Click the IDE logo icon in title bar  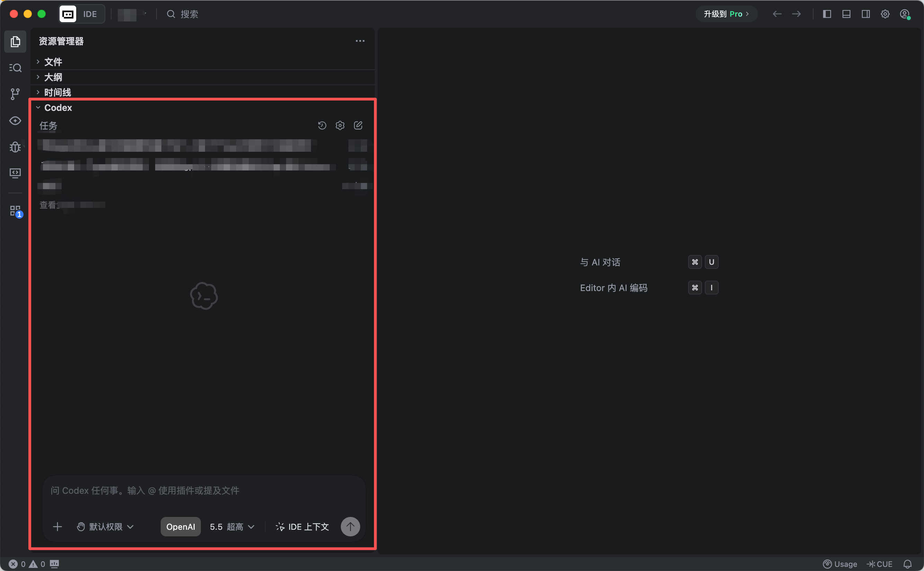[x=68, y=14]
